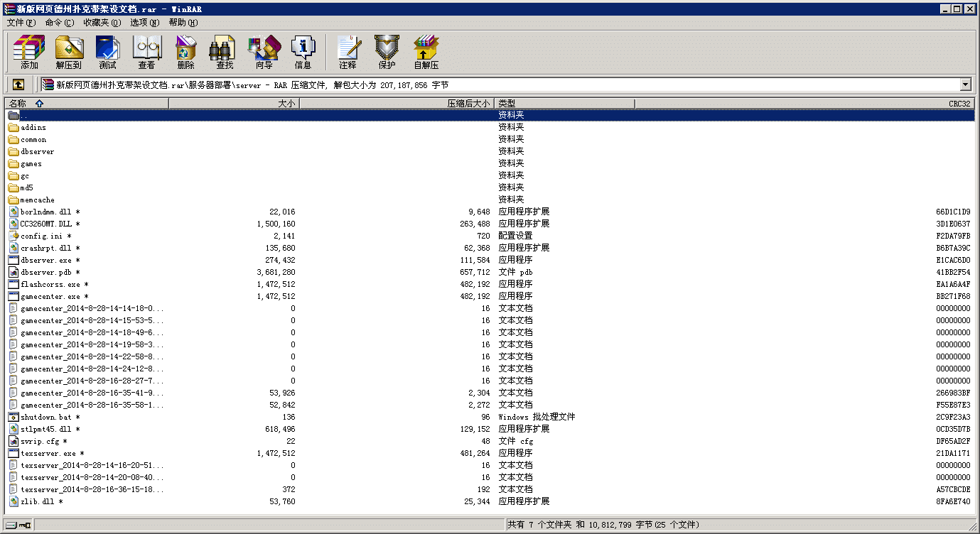The width and height of the screenshot is (980, 534).
Task: Click the 自解压 (SFX) toolbar icon
Action: pyautogui.click(x=426, y=52)
